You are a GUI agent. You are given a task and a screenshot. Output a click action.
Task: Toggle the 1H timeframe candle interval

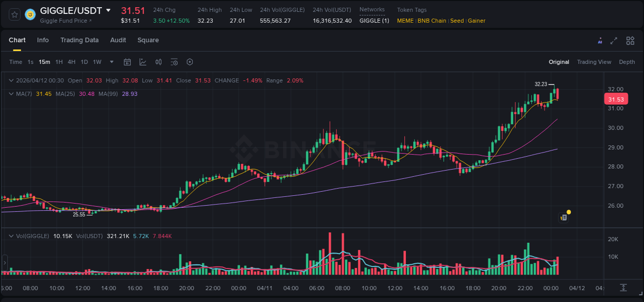(x=58, y=62)
